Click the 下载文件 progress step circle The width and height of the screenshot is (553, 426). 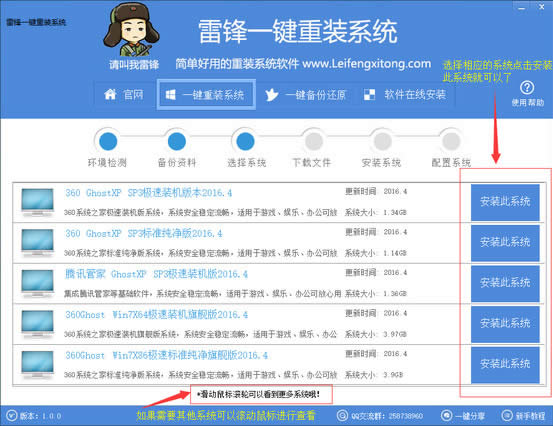pyautogui.click(x=314, y=141)
